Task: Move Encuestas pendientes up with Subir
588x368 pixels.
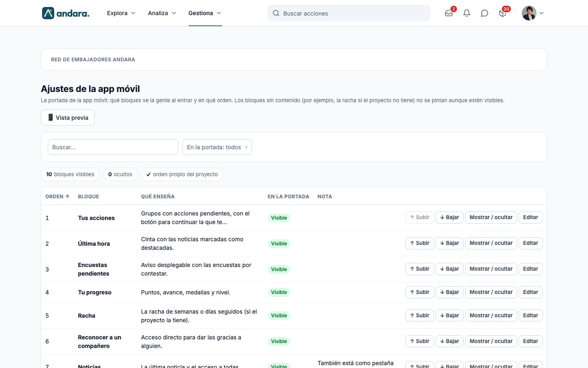Action: [420, 269]
